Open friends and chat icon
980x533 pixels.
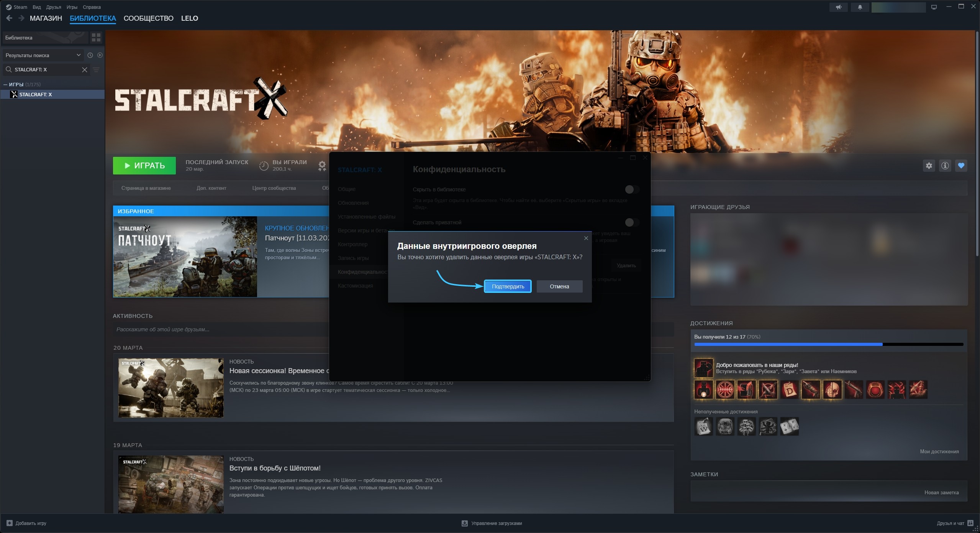[970, 523]
